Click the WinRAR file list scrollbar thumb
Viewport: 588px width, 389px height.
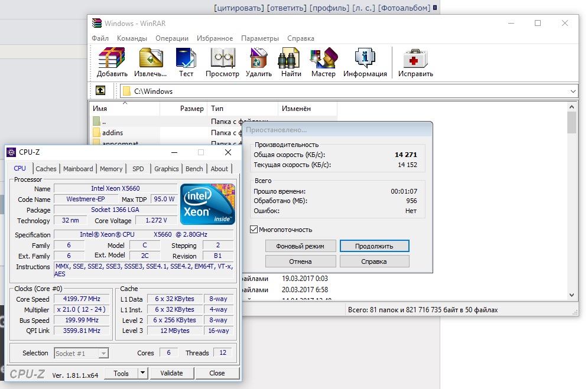coord(571,122)
